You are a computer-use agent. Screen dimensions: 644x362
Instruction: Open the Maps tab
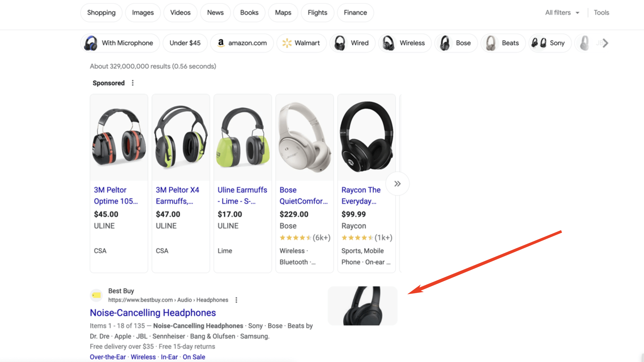click(283, 13)
